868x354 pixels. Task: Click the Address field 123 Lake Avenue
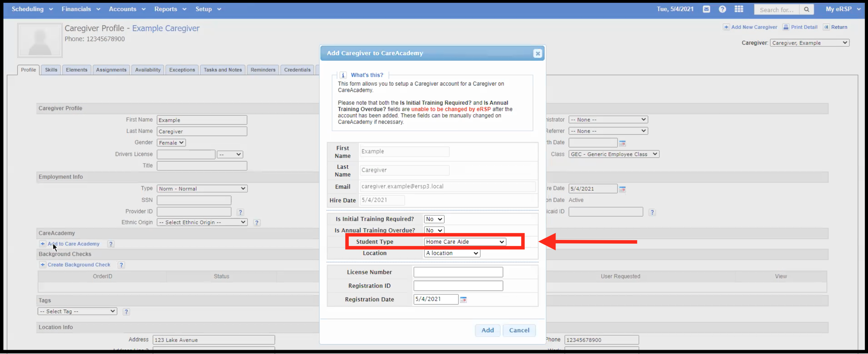coord(214,340)
